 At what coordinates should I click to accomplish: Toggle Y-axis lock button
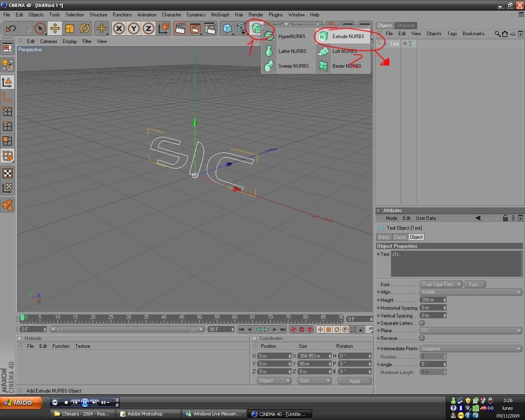(x=134, y=28)
